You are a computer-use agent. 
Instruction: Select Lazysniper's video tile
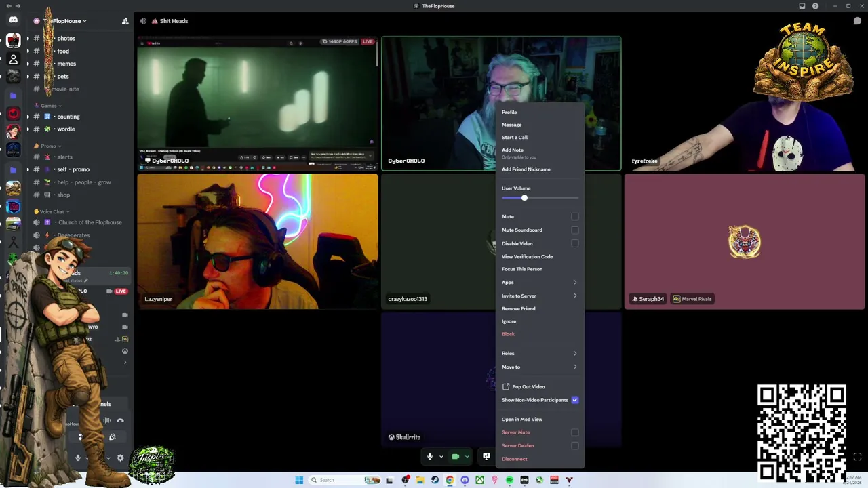[x=258, y=241]
